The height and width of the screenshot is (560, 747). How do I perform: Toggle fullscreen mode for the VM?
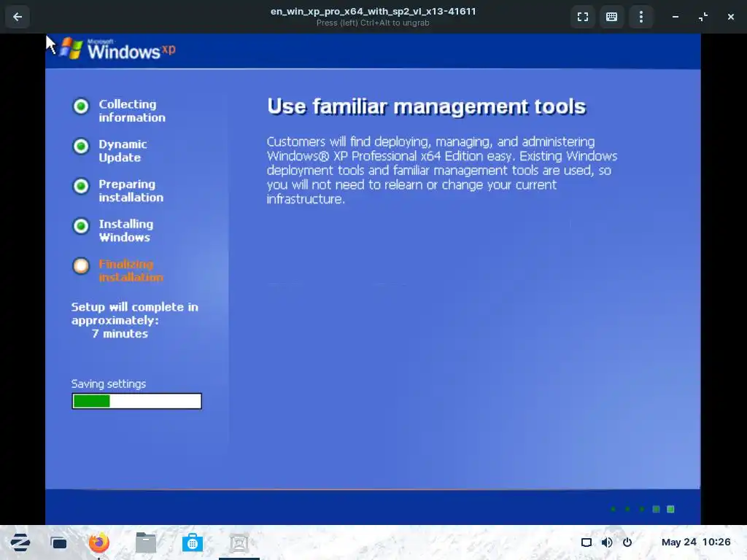click(583, 17)
